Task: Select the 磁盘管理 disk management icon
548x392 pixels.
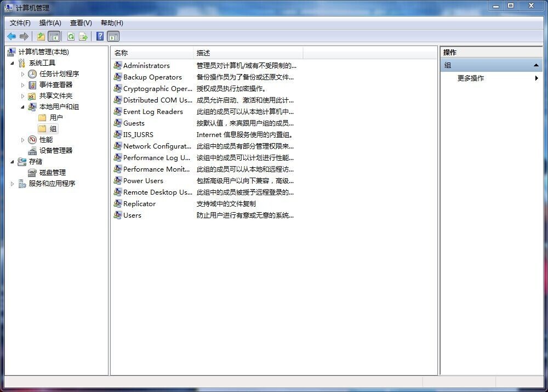Action: click(33, 173)
